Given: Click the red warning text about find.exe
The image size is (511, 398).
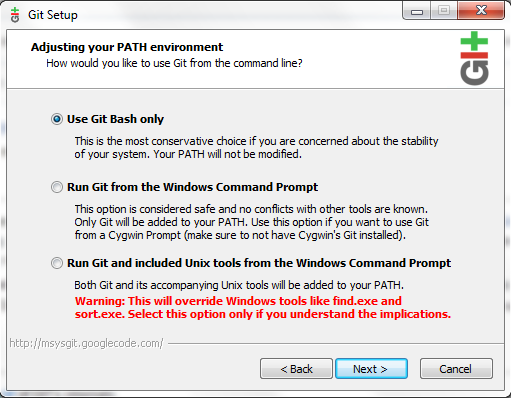Looking at the screenshot, I should pyautogui.click(x=263, y=307).
